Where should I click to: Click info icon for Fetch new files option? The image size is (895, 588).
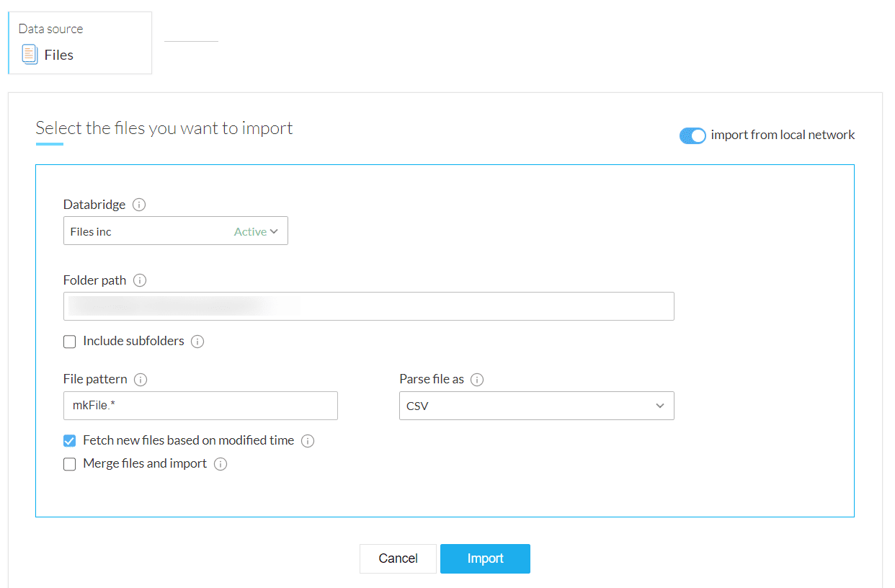coord(308,441)
